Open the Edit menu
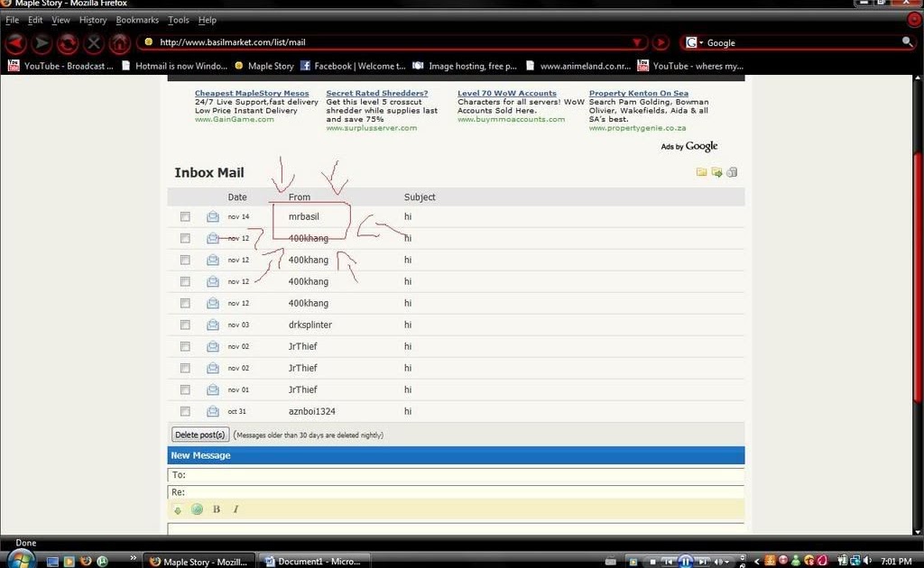This screenshot has width=924, height=568. click(x=35, y=20)
